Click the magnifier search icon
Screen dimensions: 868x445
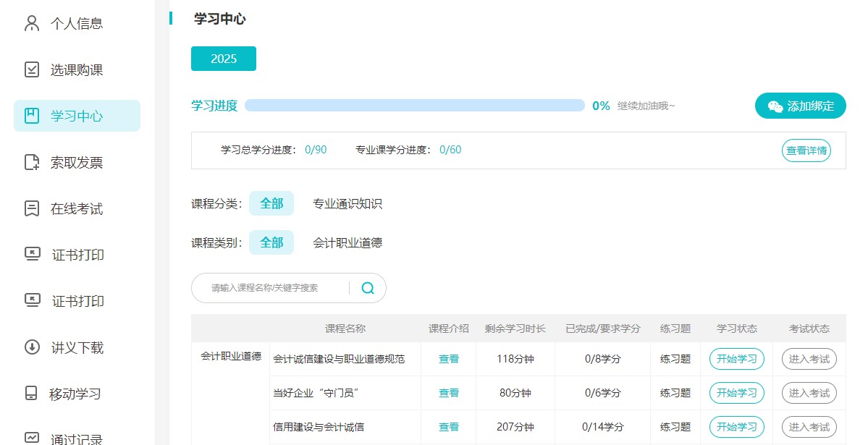(x=368, y=288)
